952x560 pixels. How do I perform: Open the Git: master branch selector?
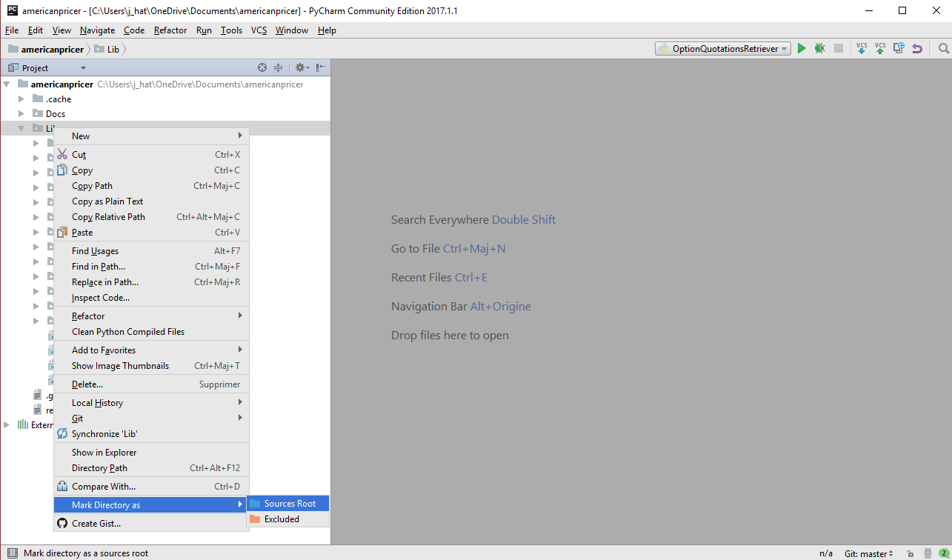tap(868, 553)
